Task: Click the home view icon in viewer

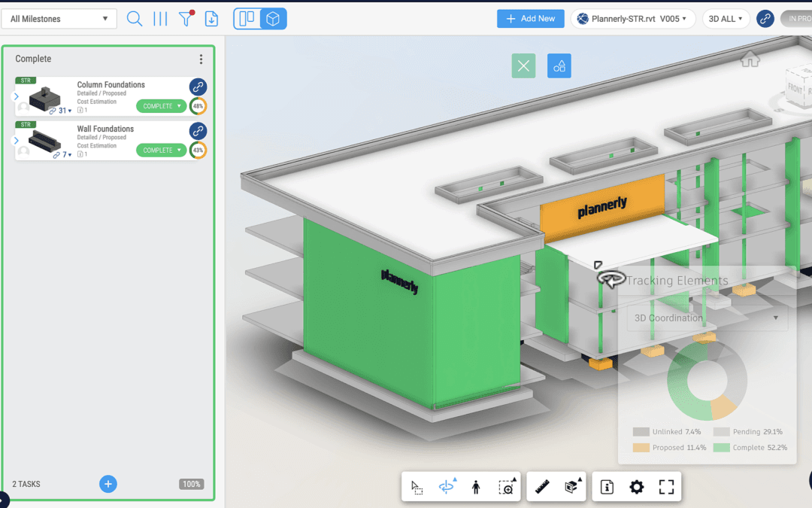Action: 750,59
